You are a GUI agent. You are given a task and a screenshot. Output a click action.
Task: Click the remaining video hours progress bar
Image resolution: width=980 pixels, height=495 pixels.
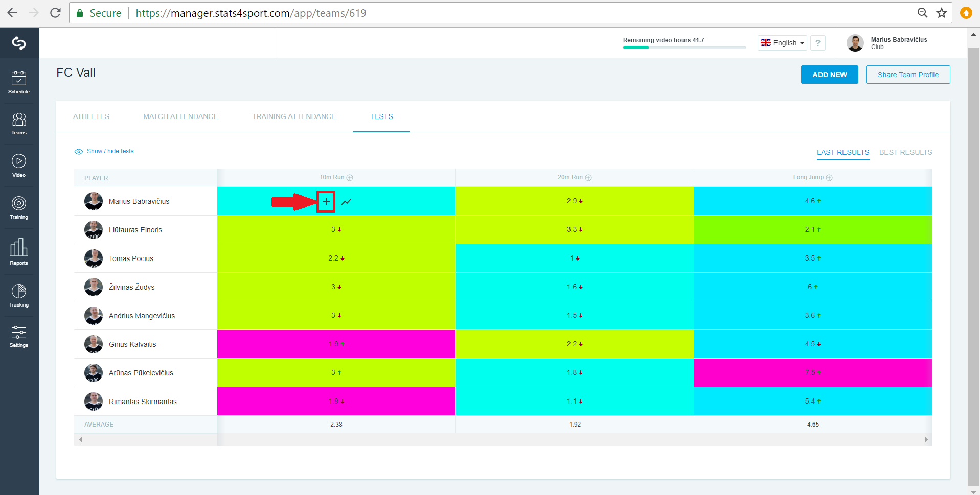click(684, 48)
